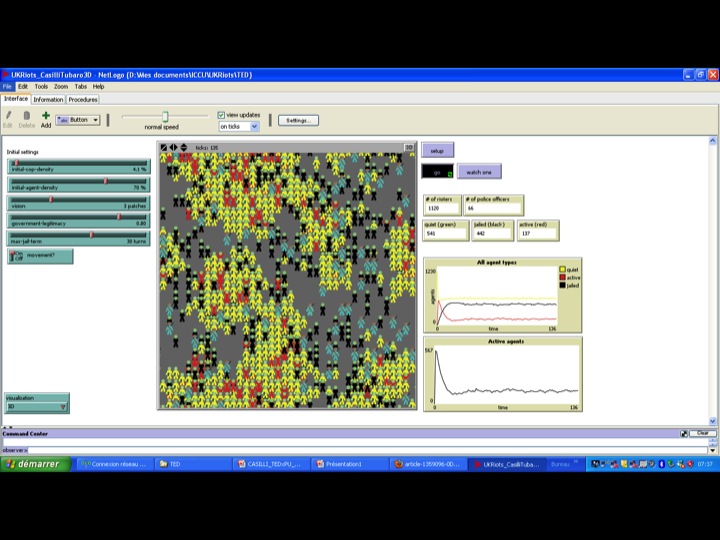Image resolution: width=720 pixels, height=540 pixels.
Task: Click the setup button
Action: pos(437,151)
